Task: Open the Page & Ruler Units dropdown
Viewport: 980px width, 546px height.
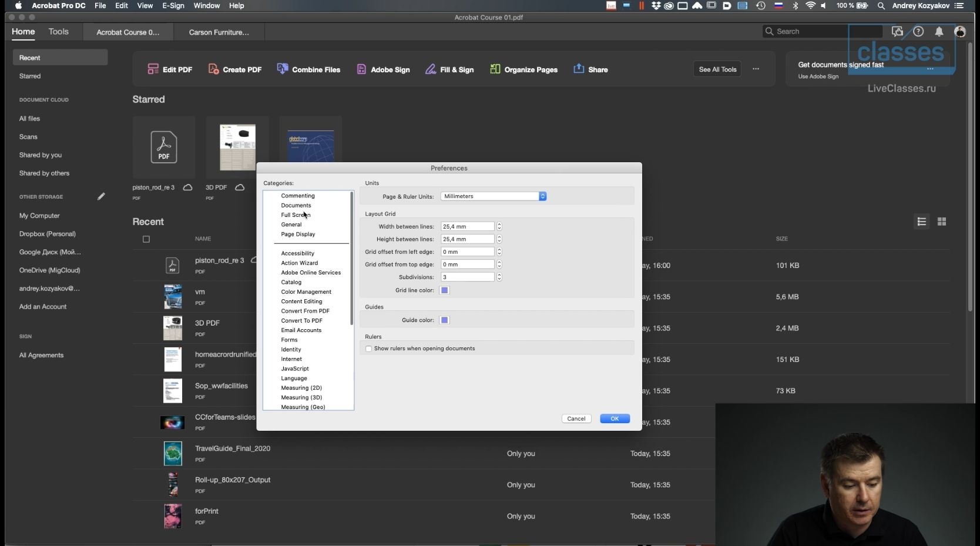Action: point(494,196)
